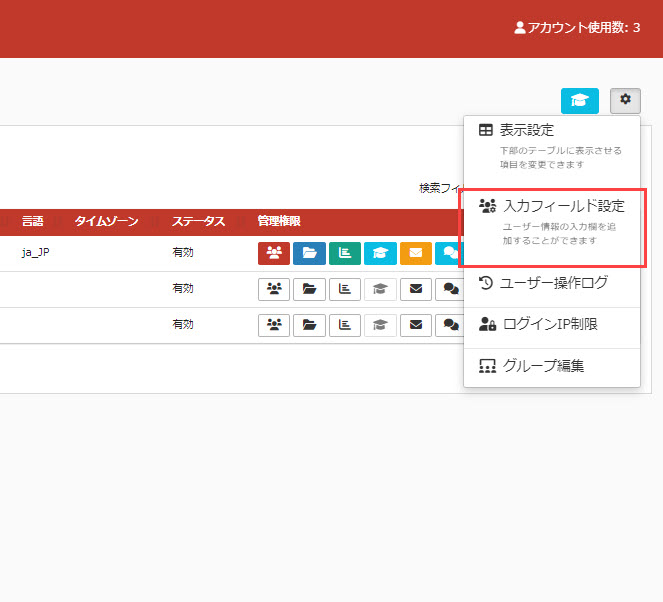Click the folder icon in third row

pos(309,325)
